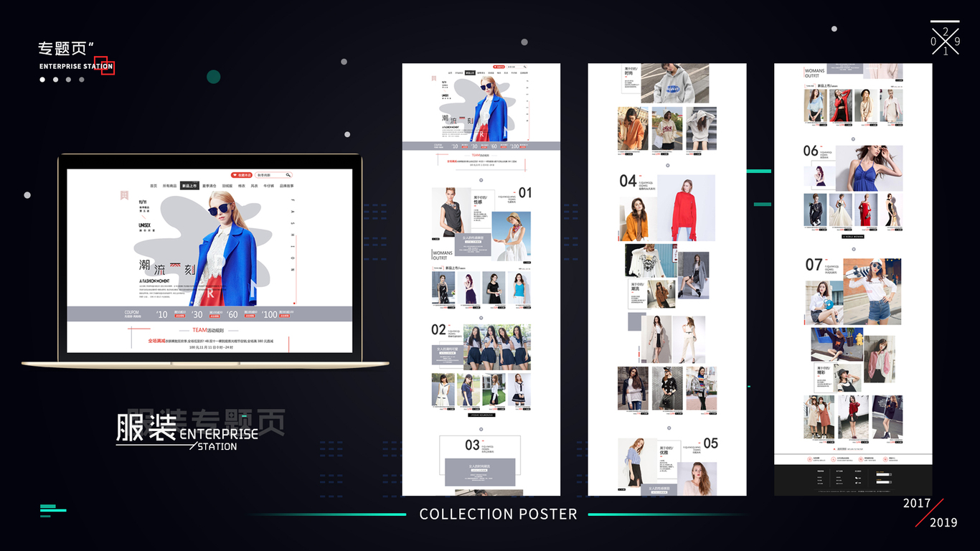Image resolution: width=980 pixels, height=551 pixels.
Task: Open the graphic print sweatshirt thumbnail in the second poster
Action: click(x=651, y=260)
